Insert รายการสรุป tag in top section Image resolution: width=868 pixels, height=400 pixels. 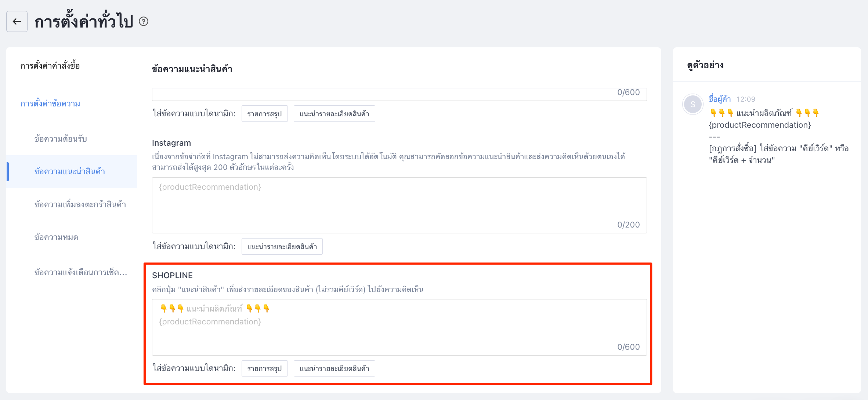(x=264, y=114)
